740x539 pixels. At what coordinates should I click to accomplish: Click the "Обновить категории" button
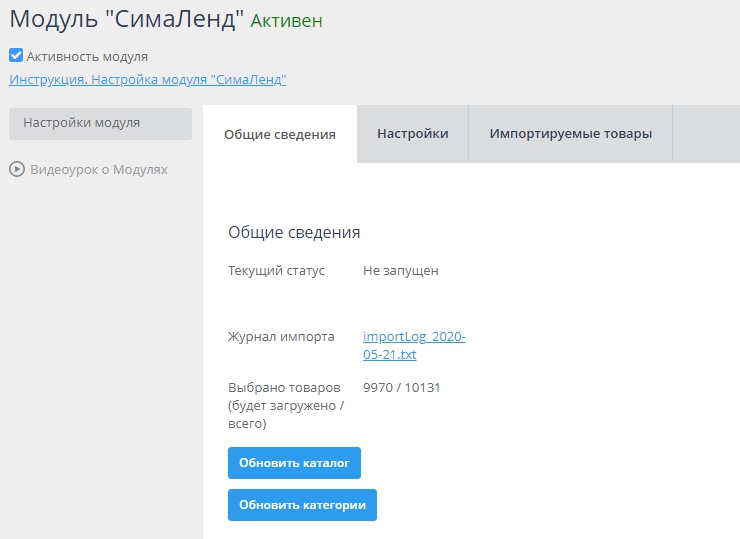click(303, 505)
